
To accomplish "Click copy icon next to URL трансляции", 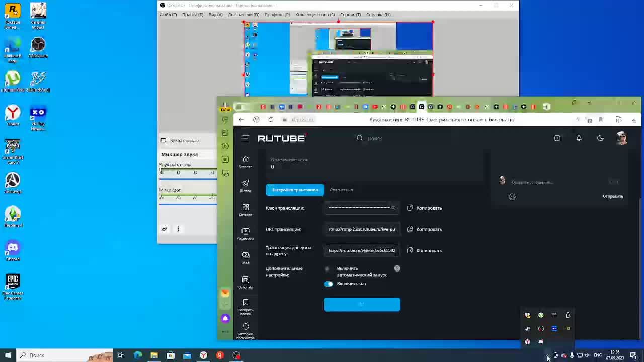I will point(410,229).
